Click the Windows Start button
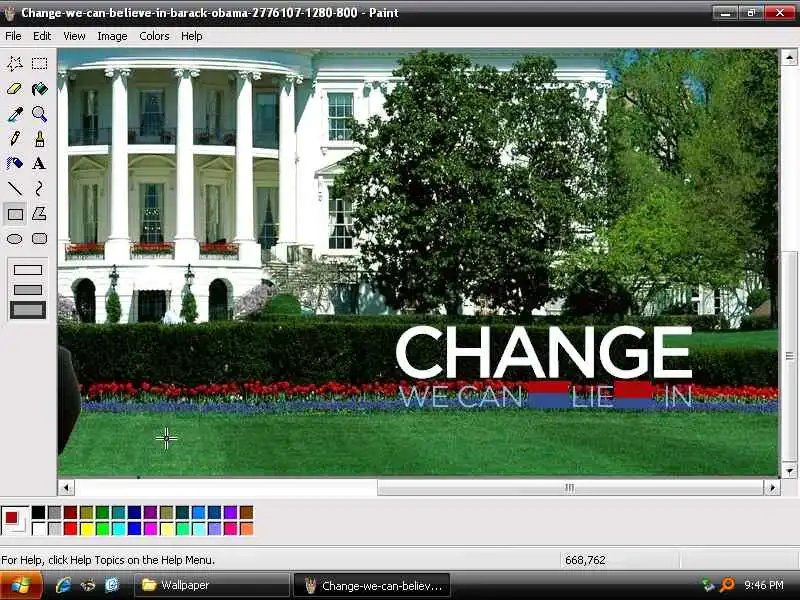This screenshot has height=600, width=800. [x=21, y=585]
